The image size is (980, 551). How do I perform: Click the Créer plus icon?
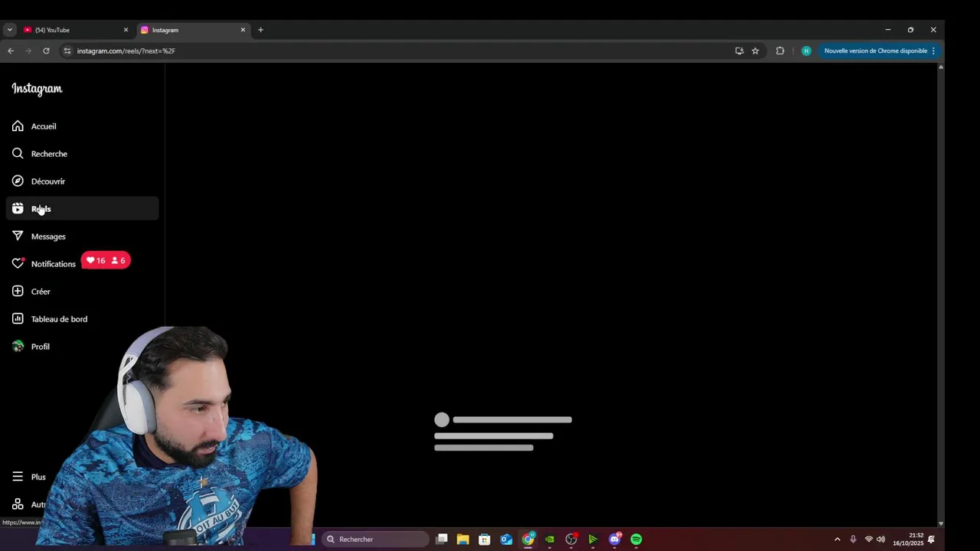(18, 292)
